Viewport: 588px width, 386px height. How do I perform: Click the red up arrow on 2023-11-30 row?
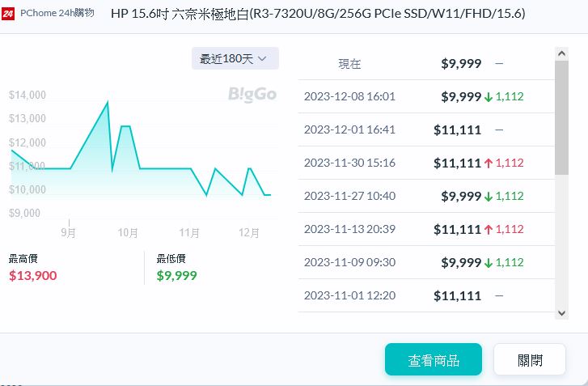pyautogui.click(x=489, y=163)
